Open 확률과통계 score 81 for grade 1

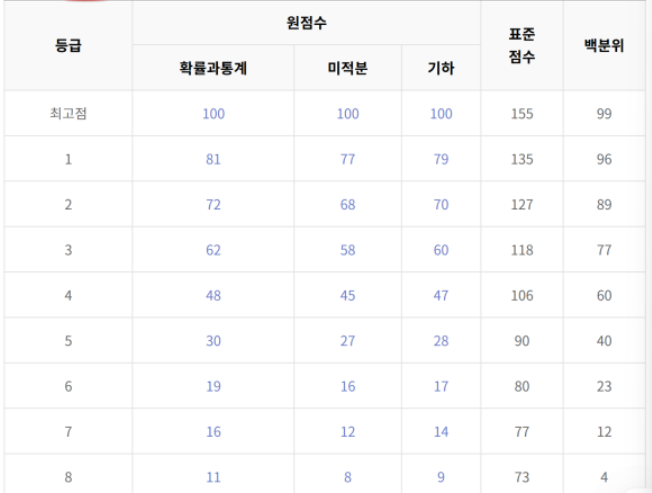click(213, 159)
